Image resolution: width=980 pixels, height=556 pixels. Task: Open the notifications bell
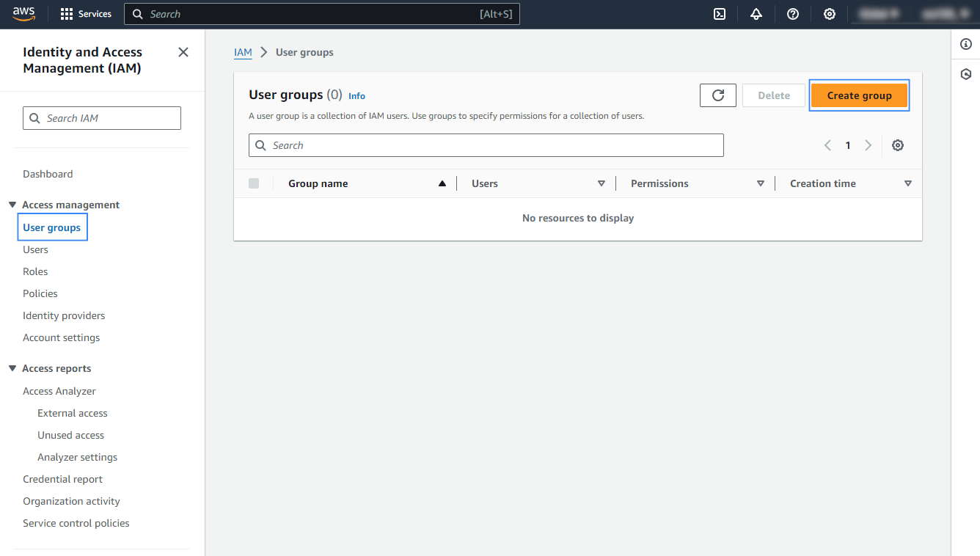click(x=756, y=14)
